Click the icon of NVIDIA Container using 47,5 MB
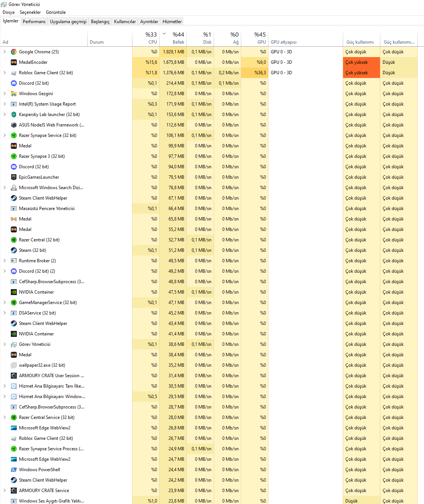The width and height of the screenshot is (424, 504). pyautogui.click(x=14, y=292)
